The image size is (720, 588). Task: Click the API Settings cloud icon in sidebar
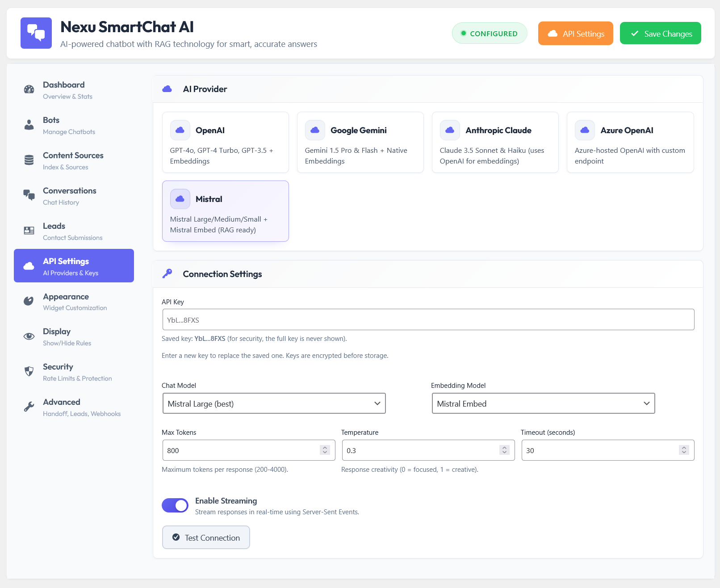coord(29,266)
